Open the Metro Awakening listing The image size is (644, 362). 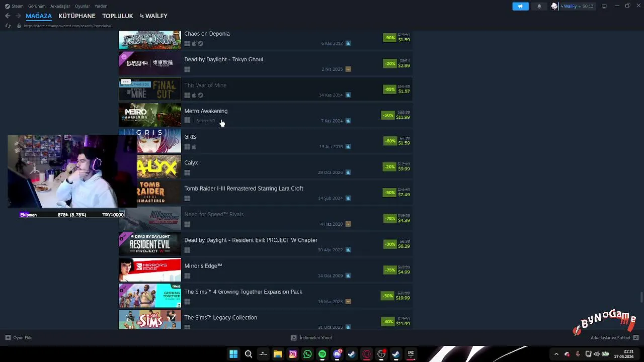[x=266, y=115]
